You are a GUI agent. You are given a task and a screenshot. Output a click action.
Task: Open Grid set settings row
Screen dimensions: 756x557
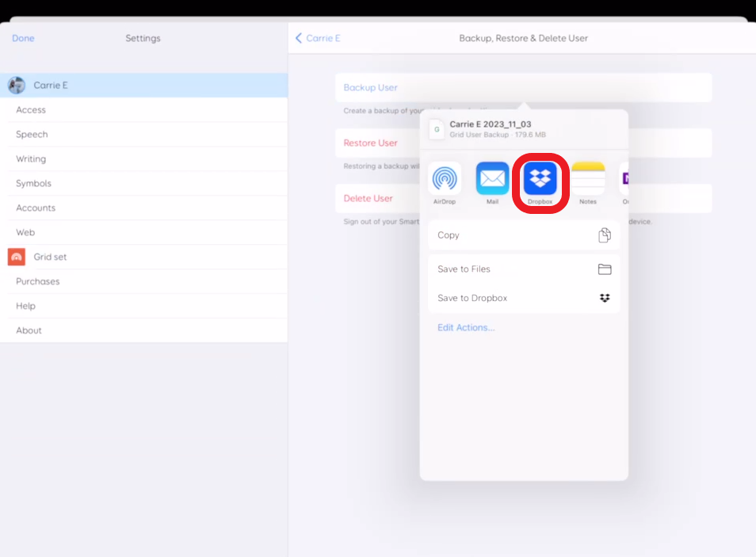(x=143, y=257)
